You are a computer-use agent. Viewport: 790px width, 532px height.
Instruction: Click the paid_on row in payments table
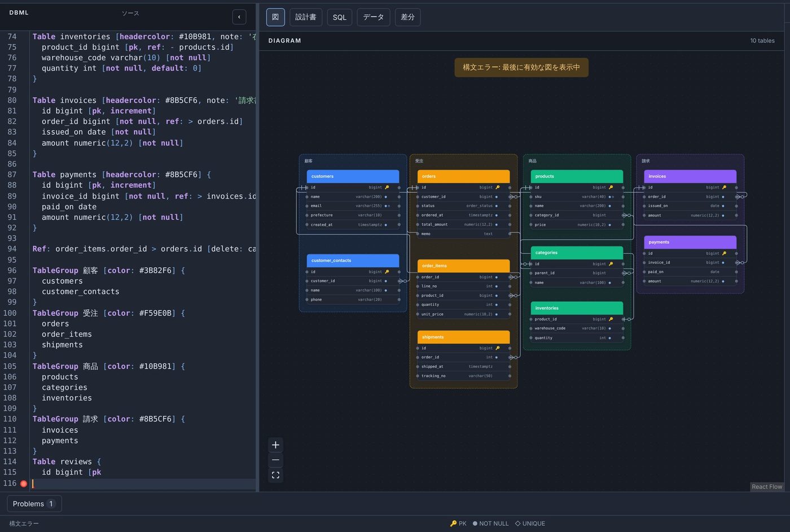690,272
